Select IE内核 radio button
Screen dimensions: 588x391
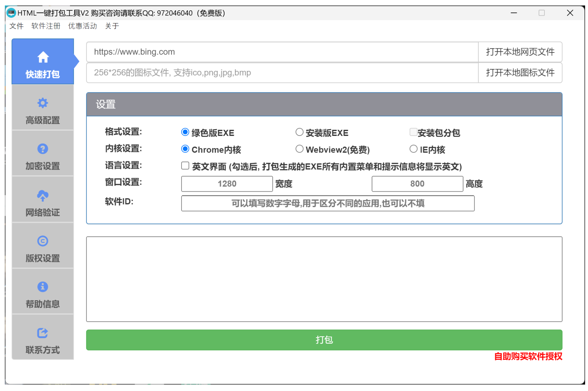coord(413,149)
